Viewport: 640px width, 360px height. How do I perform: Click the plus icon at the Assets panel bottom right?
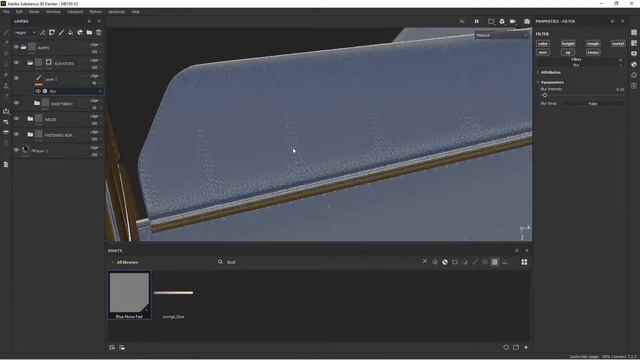click(x=526, y=347)
